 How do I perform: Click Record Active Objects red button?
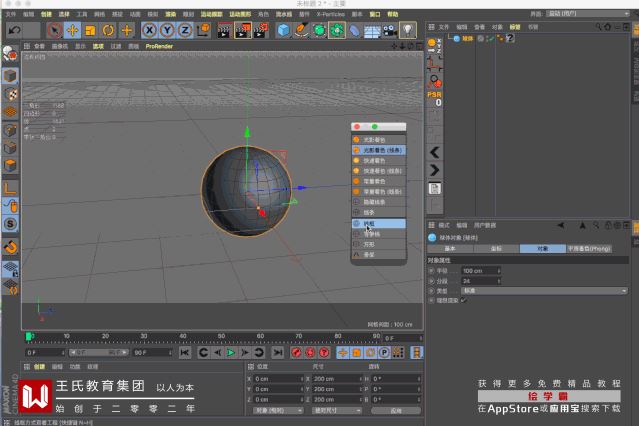click(296, 353)
